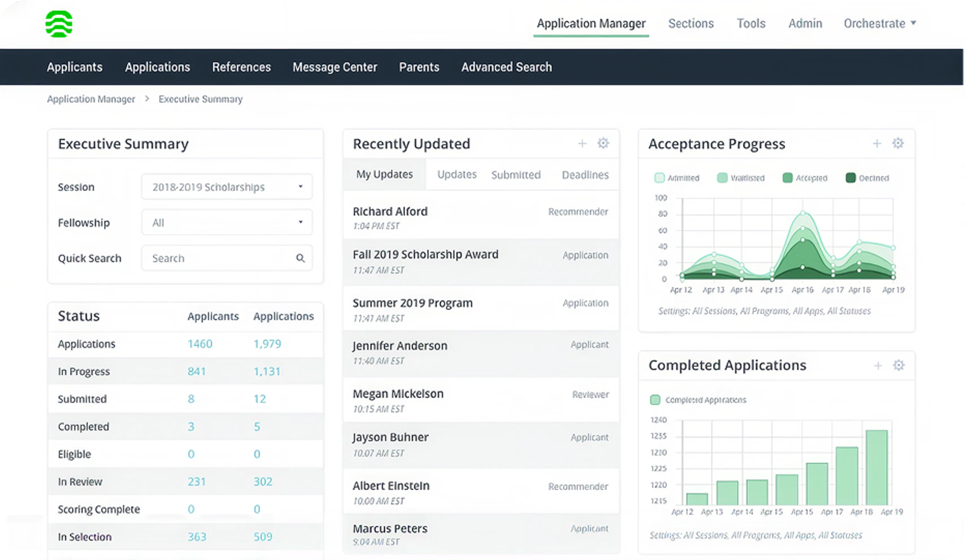Open the Session dropdown 2018-2019 Scholarships
This screenshot has width=964, height=560.
(x=227, y=187)
